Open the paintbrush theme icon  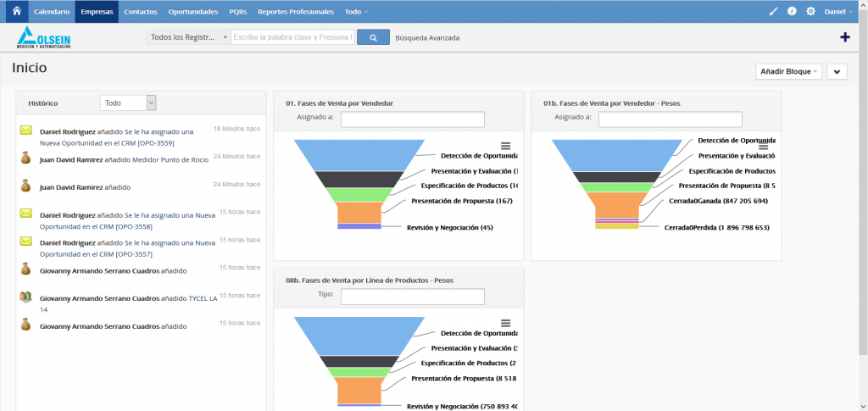772,12
